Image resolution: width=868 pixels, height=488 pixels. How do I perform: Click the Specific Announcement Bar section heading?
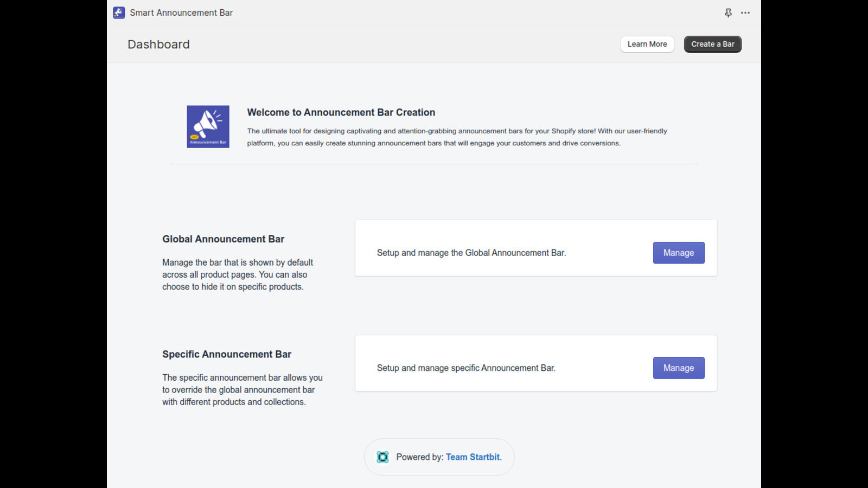pos(227,354)
